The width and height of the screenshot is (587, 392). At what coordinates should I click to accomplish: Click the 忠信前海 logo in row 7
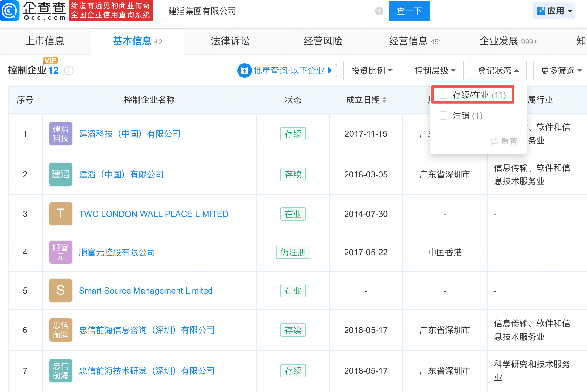(x=61, y=371)
